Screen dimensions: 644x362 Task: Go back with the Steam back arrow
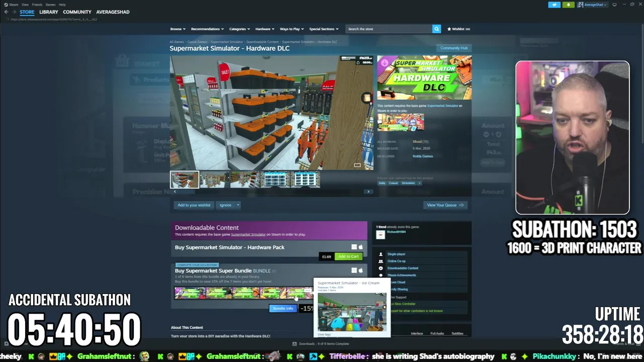coord(6,12)
